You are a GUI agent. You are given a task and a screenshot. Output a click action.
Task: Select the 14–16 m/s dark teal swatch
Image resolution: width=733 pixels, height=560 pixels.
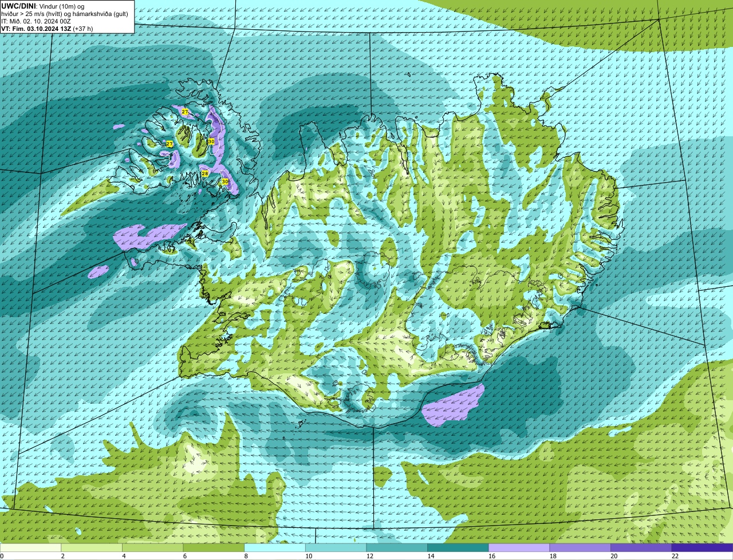coord(458,548)
